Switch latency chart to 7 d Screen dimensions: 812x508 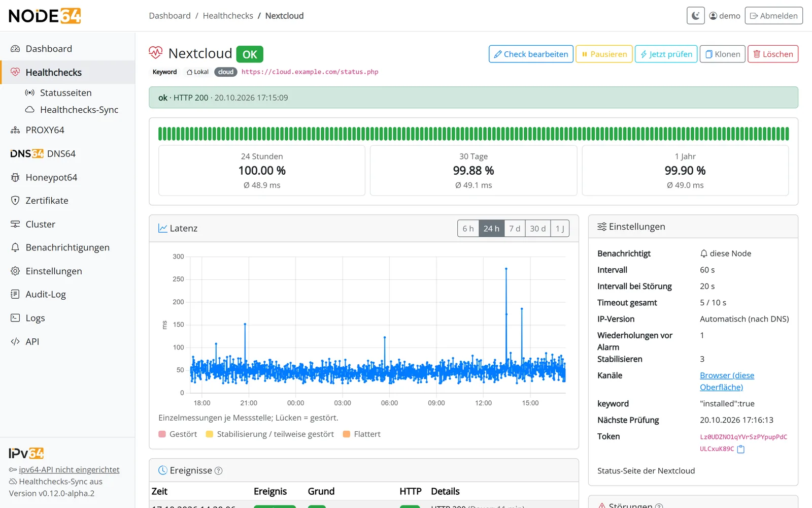[x=515, y=229]
